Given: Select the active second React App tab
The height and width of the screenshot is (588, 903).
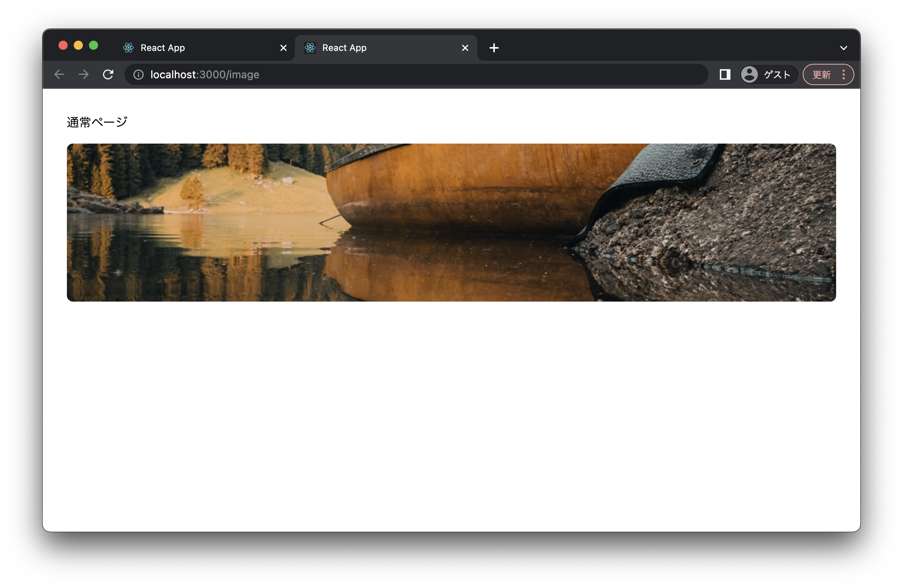Looking at the screenshot, I should tap(380, 48).
